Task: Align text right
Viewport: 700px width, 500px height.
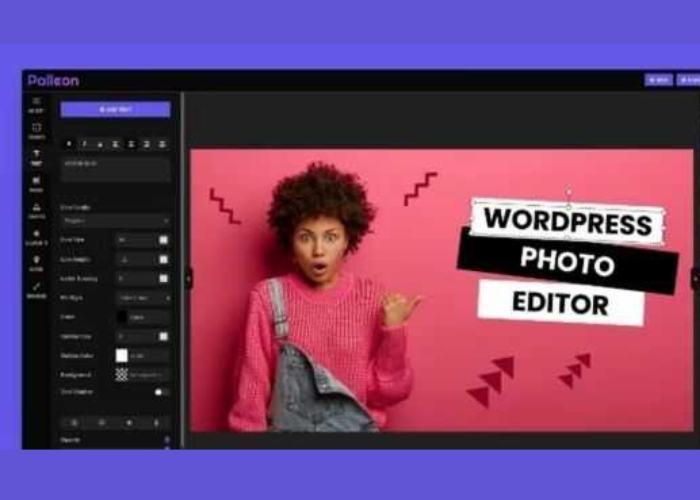Action: coord(146,144)
